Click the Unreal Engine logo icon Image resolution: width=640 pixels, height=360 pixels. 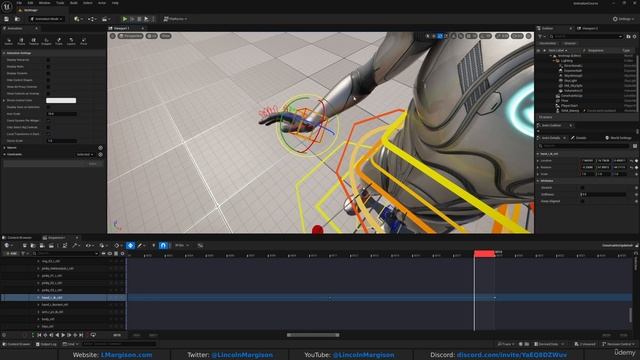tap(7, 7)
